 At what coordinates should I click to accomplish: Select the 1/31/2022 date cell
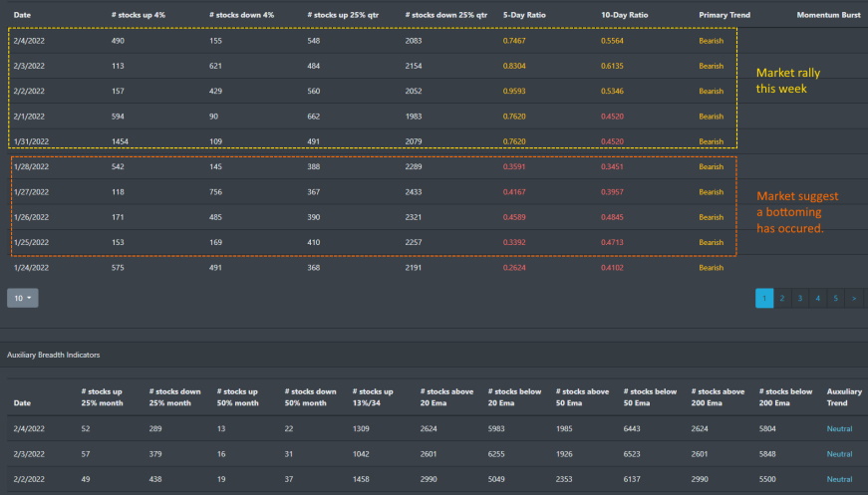pyautogui.click(x=31, y=141)
